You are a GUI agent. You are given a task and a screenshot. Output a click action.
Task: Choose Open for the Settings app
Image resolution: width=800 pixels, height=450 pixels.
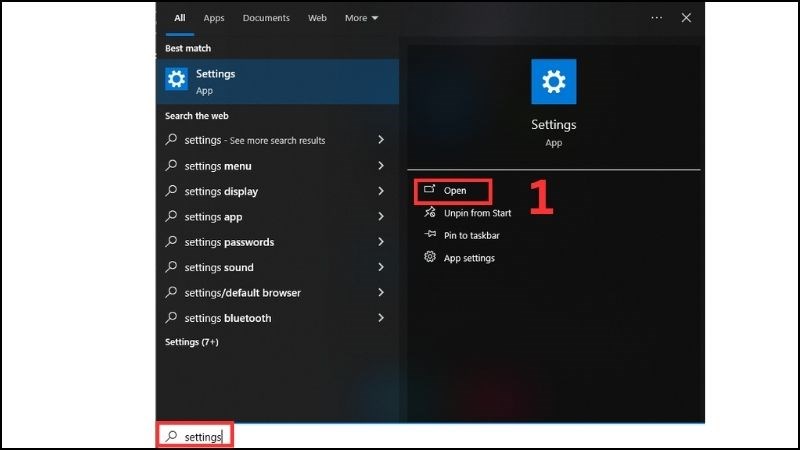(x=453, y=191)
